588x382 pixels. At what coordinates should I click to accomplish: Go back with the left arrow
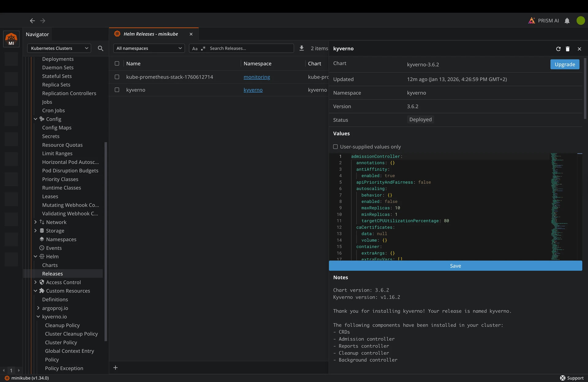point(32,21)
